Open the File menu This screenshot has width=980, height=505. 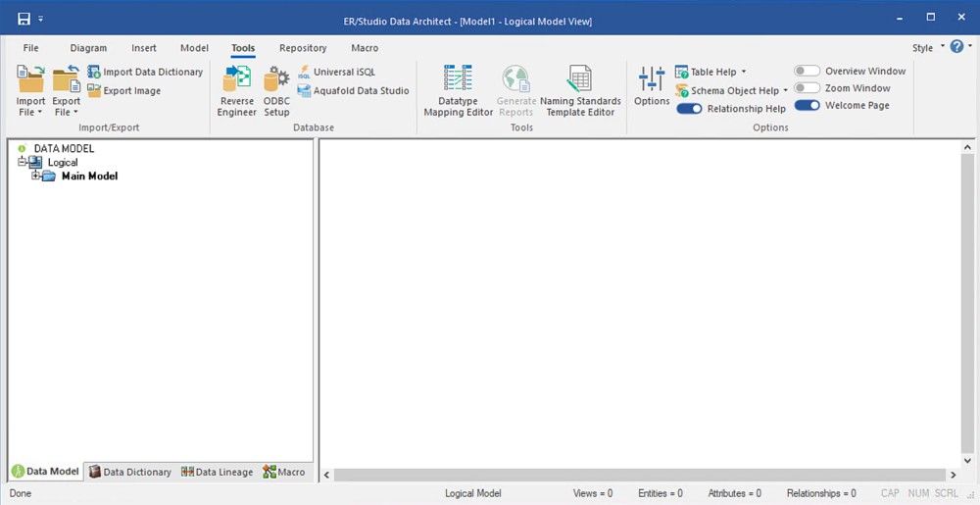tap(30, 48)
